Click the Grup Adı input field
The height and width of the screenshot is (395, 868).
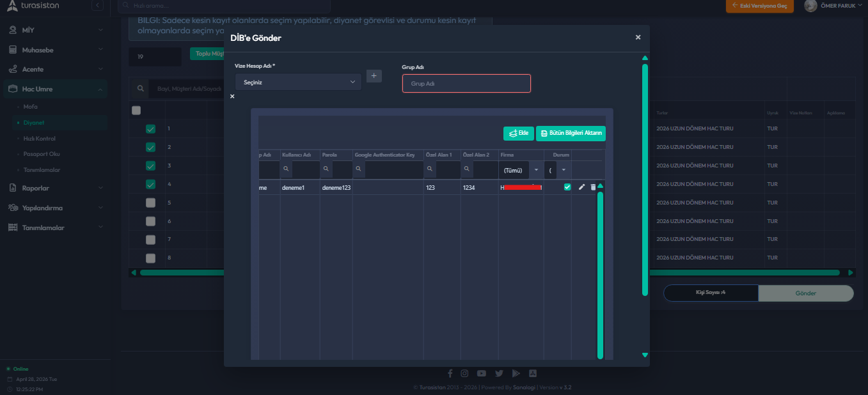pyautogui.click(x=466, y=84)
